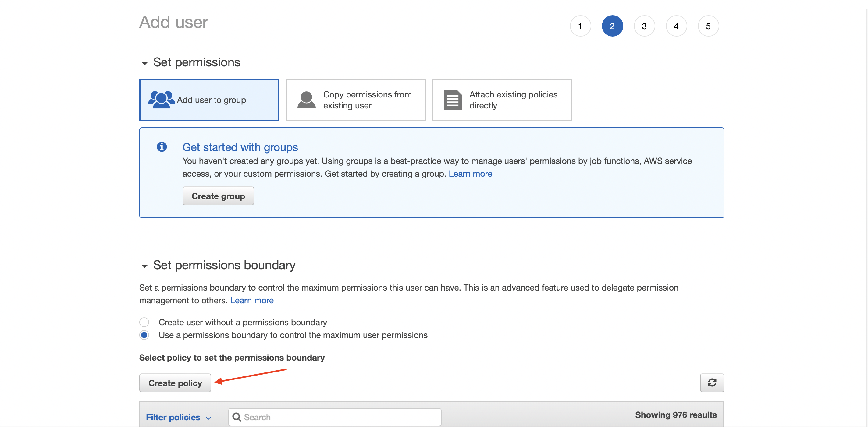The image size is (868, 427).
Task: Open Learn more link about groups
Action: click(x=470, y=174)
